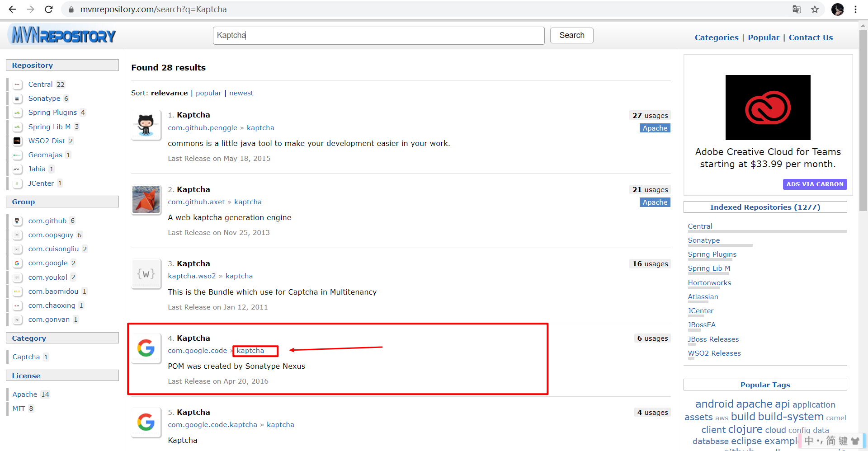Click the {w} icon of result 3

click(146, 274)
